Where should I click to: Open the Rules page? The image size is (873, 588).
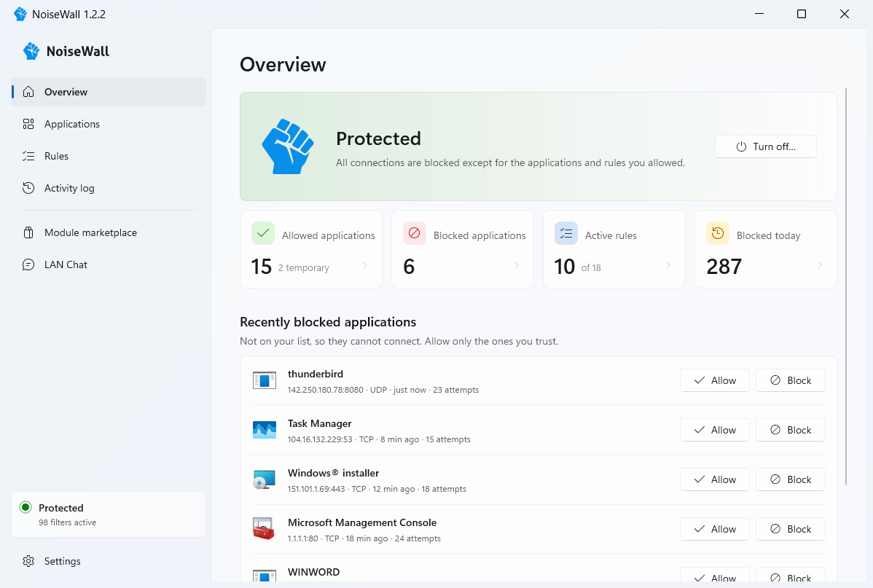tap(109, 156)
